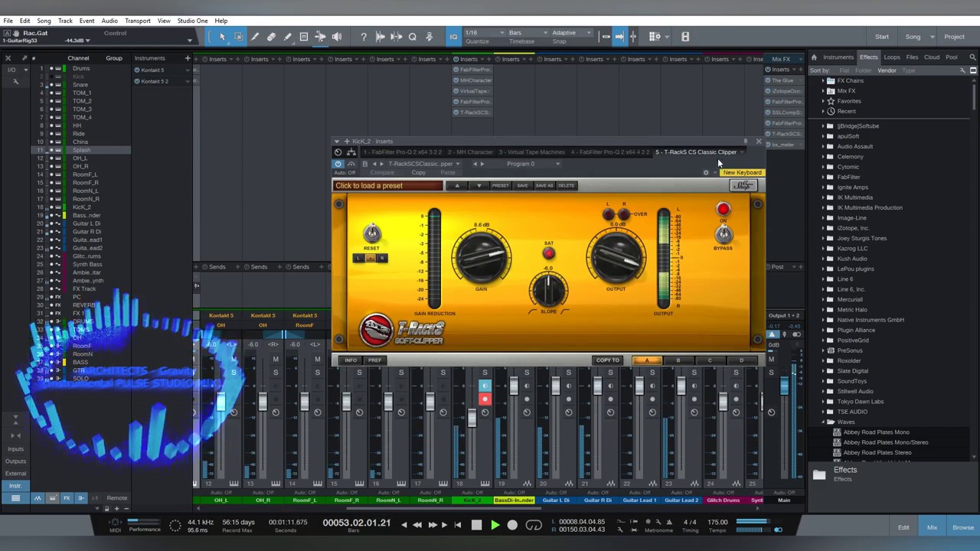This screenshot has width=980, height=551.
Task: Switch to the Instruments browser tab
Action: (x=838, y=57)
